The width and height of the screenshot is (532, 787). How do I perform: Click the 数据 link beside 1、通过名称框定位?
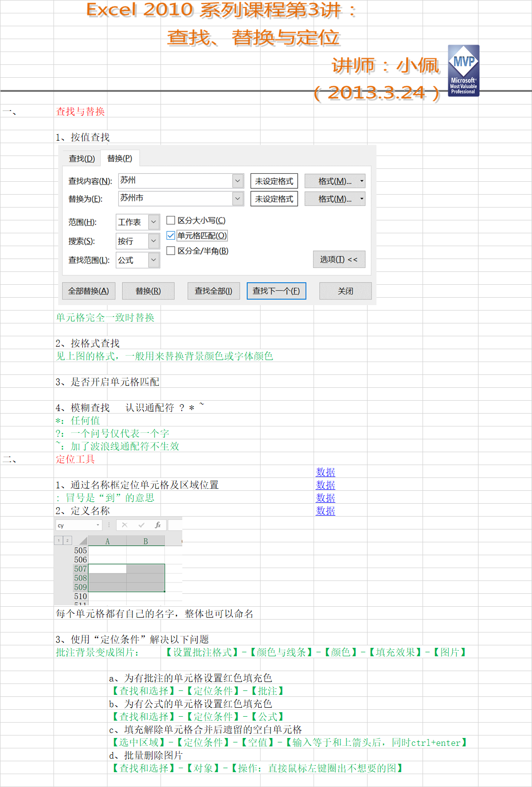click(x=325, y=485)
